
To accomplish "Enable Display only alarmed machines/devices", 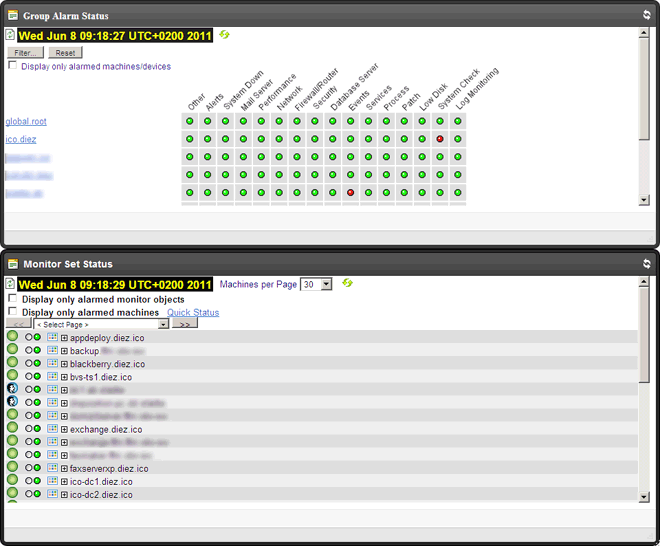I will (13, 65).
